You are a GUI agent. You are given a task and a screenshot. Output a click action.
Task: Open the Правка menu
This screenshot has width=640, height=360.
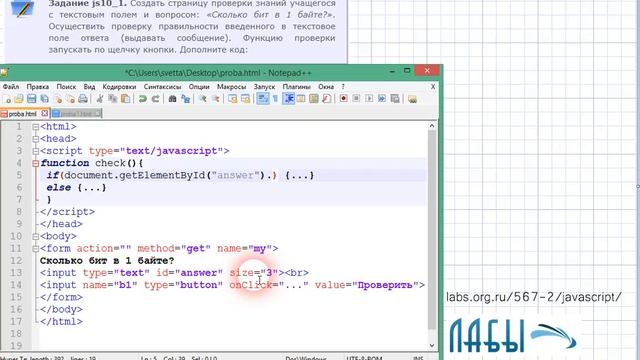(38, 87)
